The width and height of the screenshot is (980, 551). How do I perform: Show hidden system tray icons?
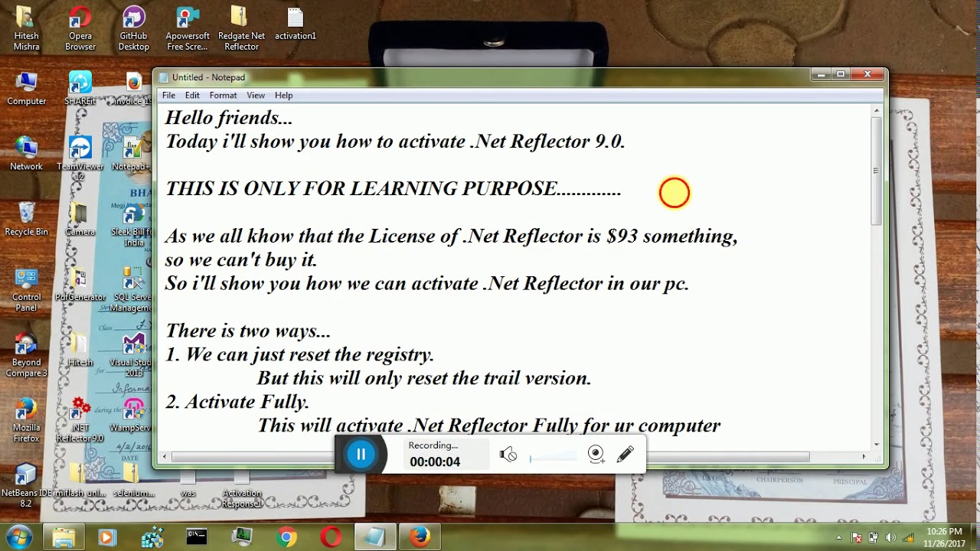pyautogui.click(x=838, y=538)
